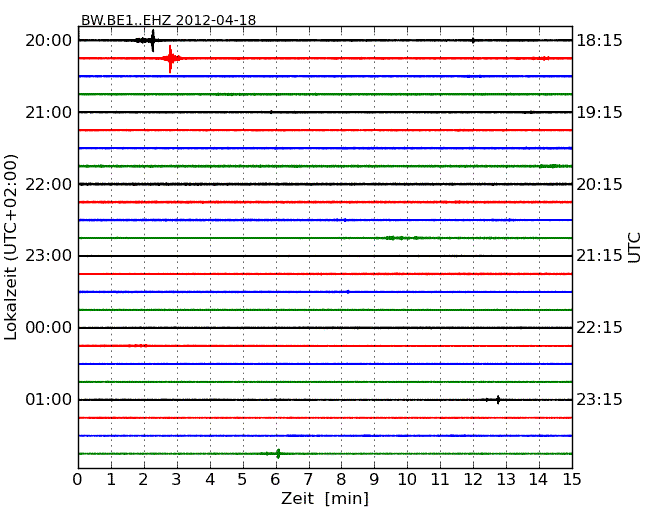Click the x-axis tick label "0"
The image size is (650, 520).
(x=78, y=479)
